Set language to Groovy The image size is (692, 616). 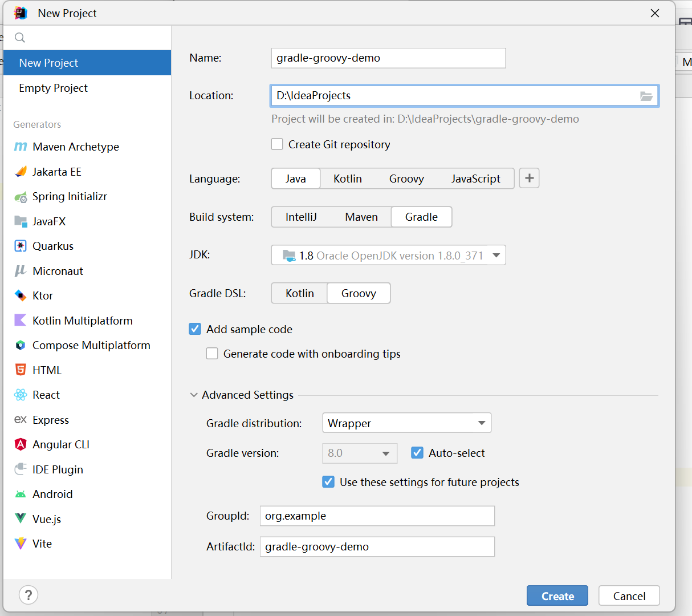406,179
